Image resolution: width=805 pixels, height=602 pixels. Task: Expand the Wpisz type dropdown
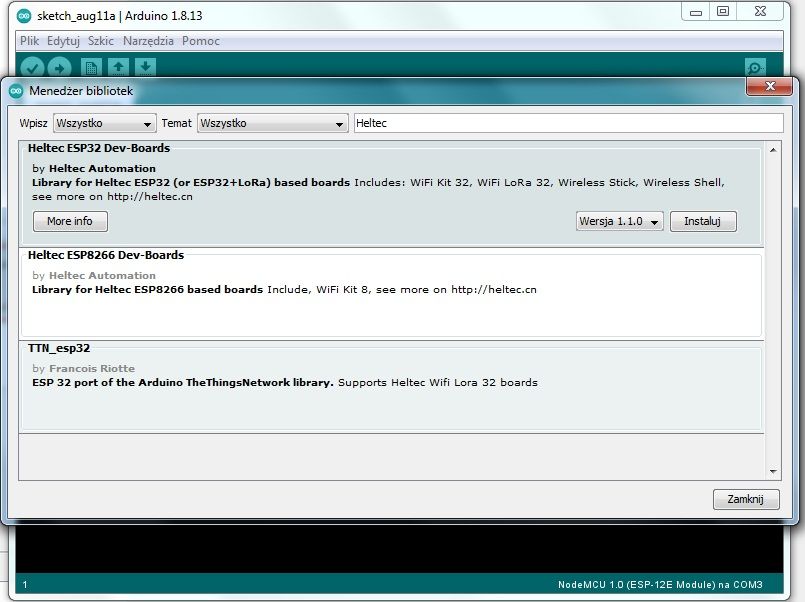(x=105, y=124)
